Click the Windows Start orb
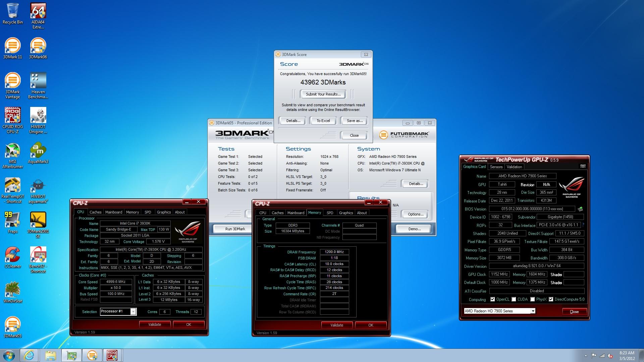Screen dimensions: 644x362 pos(9,355)
